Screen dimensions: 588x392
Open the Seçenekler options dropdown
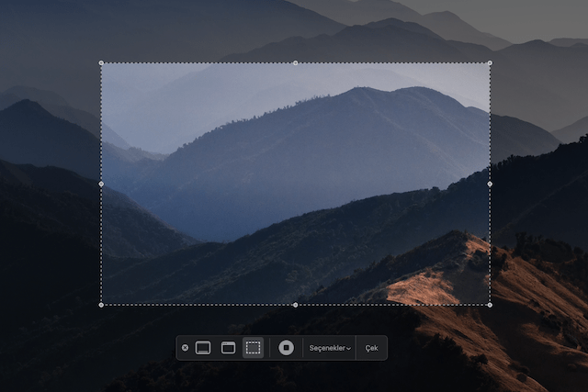(330, 348)
